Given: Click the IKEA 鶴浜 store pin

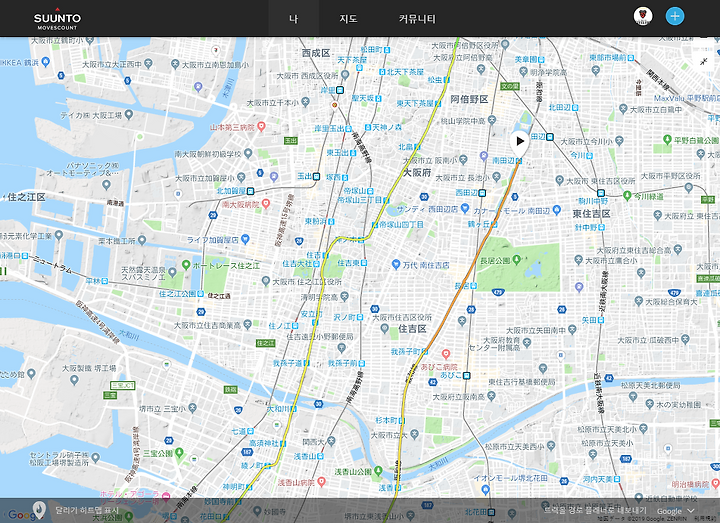Looking at the screenshot, I should tap(45, 62).
